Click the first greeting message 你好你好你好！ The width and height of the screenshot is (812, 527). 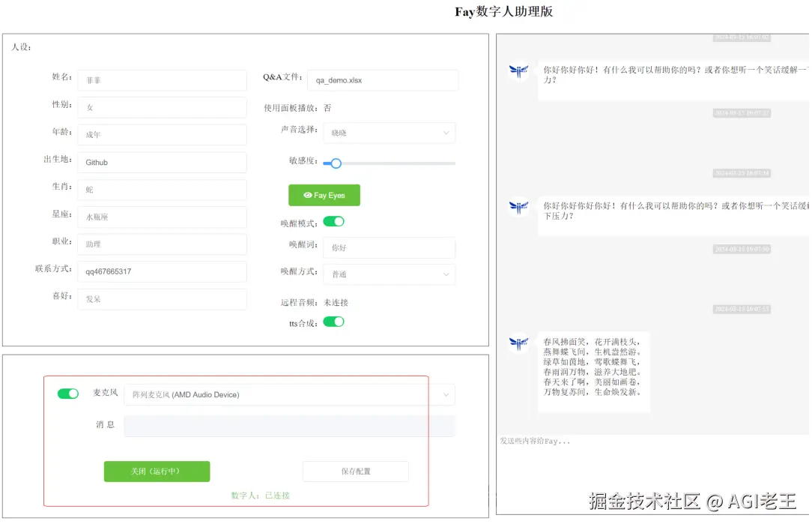673,79
